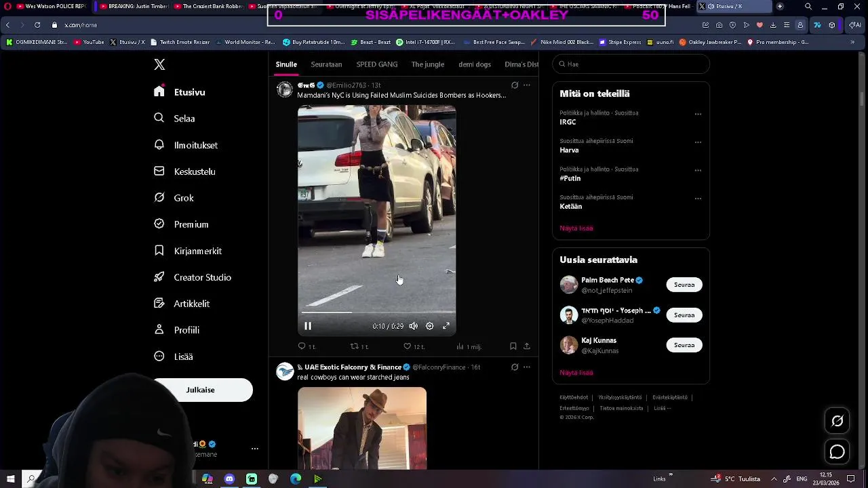Share the Mamdani video post

(x=526, y=346)
